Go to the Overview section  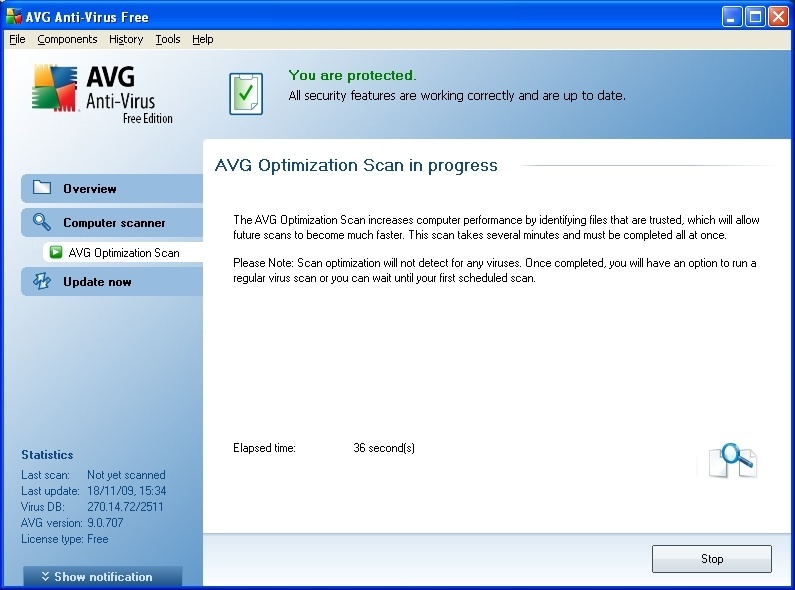tap(112, 189)
